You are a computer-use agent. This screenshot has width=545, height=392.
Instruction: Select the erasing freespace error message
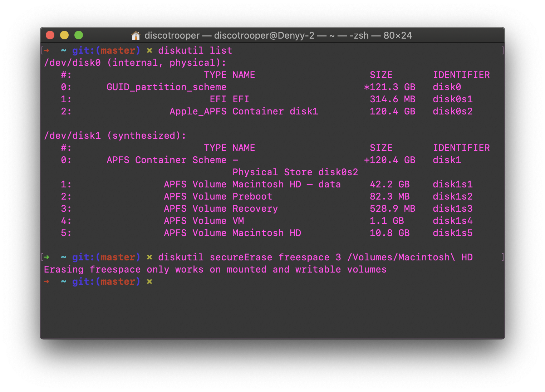pyautogui.click(x=215, y=269)
